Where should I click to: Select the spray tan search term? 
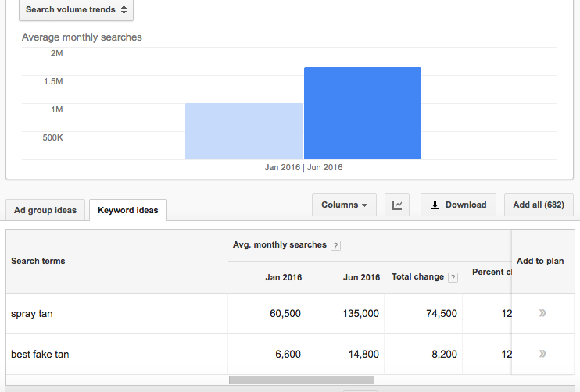tap(32, 314)
